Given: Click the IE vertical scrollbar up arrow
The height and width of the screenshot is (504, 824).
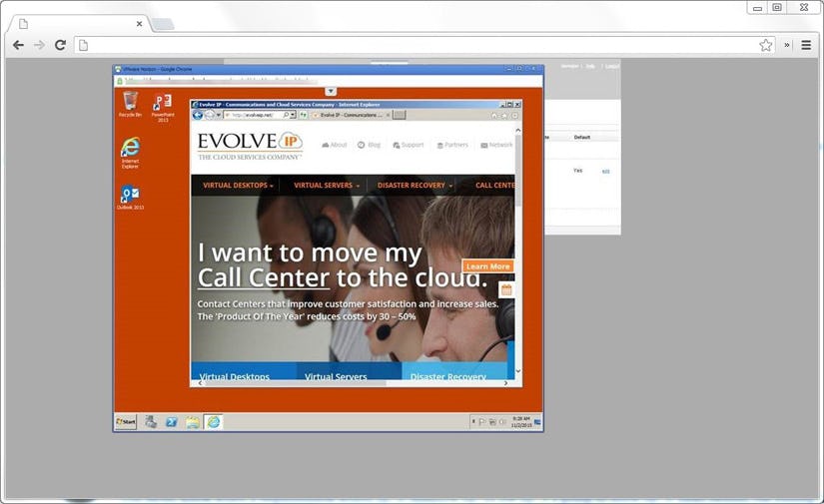Looking at the screenshot, I should [518, 130].
